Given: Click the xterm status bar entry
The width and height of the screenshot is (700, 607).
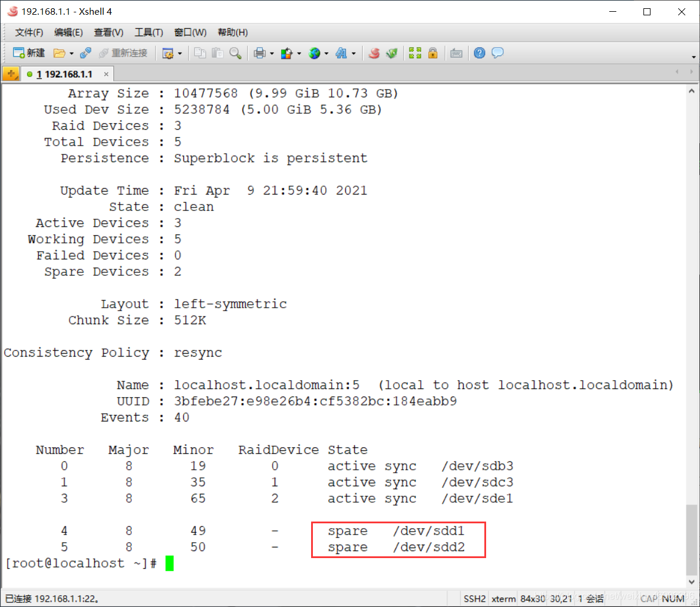Looking at the screenshot, I should tap(503, 599).
